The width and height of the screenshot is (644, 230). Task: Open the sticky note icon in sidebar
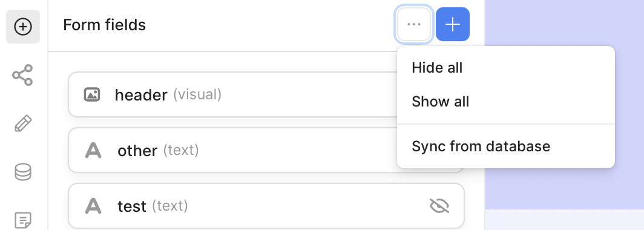(23, 220)
